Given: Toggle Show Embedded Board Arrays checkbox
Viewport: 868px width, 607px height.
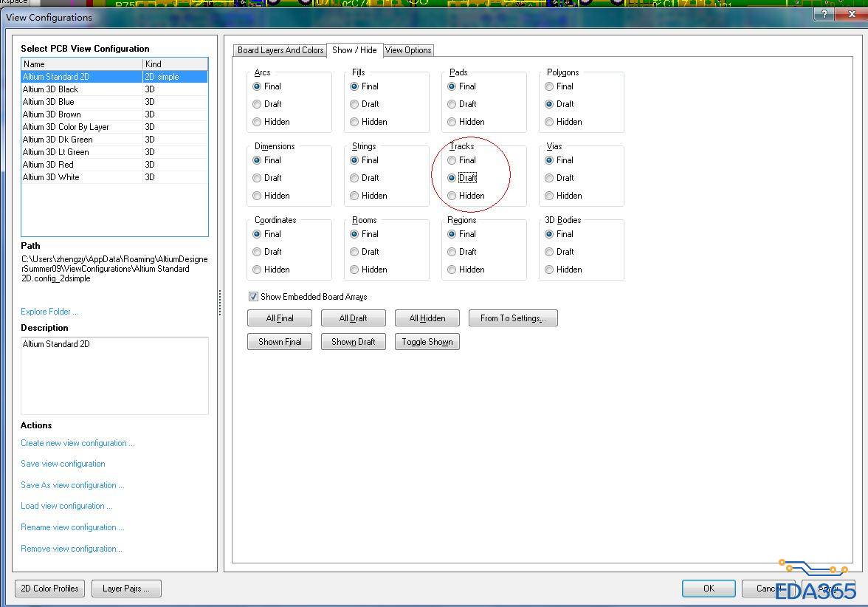Looking at the screenshot, I should pyautogui.click(x=254, y=297).
